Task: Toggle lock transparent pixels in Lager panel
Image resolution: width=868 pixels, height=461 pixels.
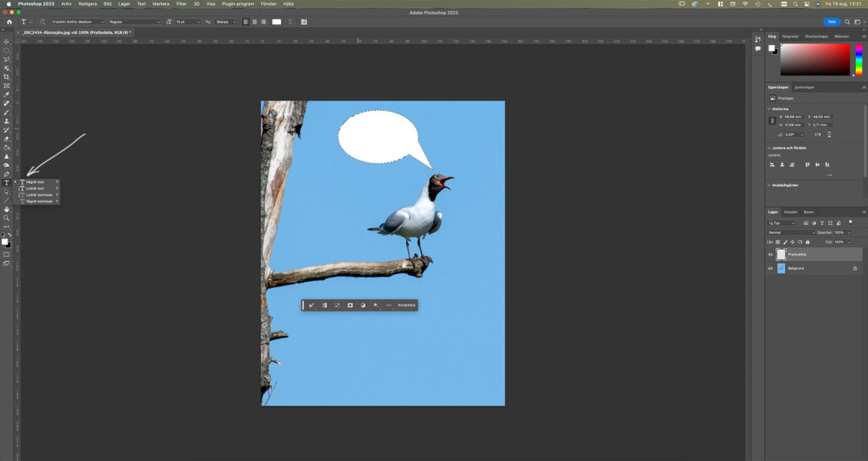Action: coord(778,242)
